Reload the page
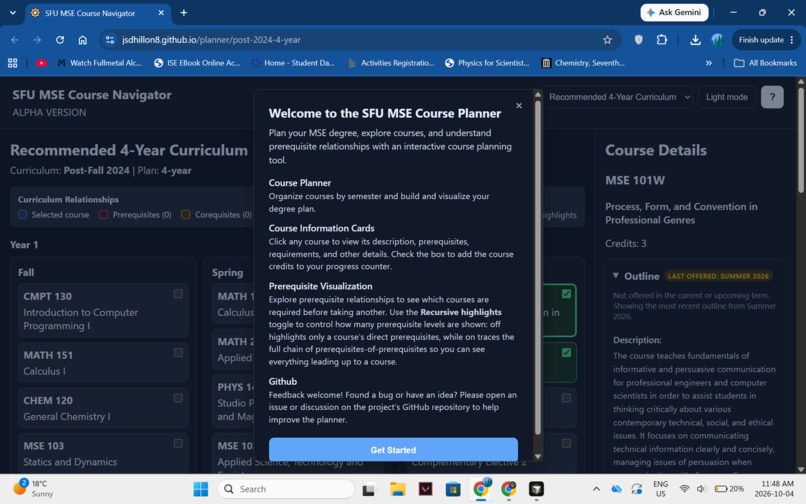This screenshot has height=504, width=806. pos(60,40)
